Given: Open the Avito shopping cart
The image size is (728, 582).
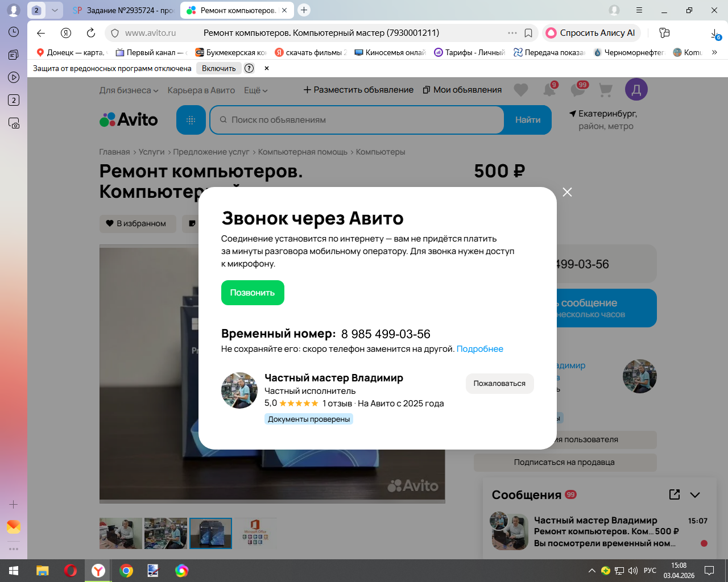Looking at the screenshot, I should (x=606, y=90).
